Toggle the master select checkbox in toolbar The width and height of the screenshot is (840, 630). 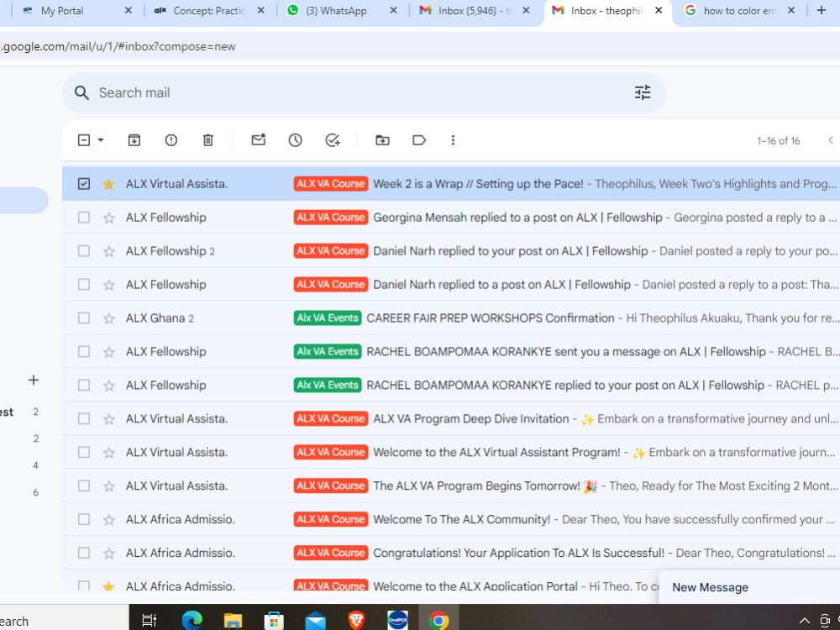click(83, 140)
